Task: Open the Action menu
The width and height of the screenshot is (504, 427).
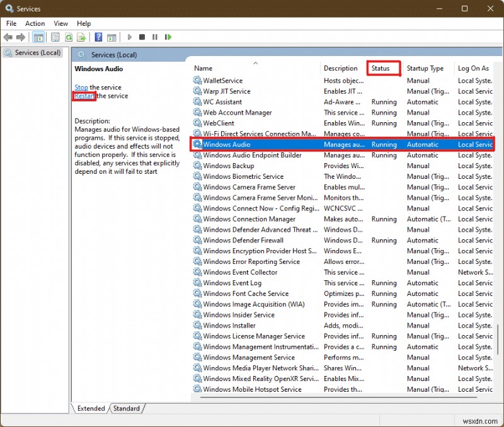Action: (x=35, y=23)
